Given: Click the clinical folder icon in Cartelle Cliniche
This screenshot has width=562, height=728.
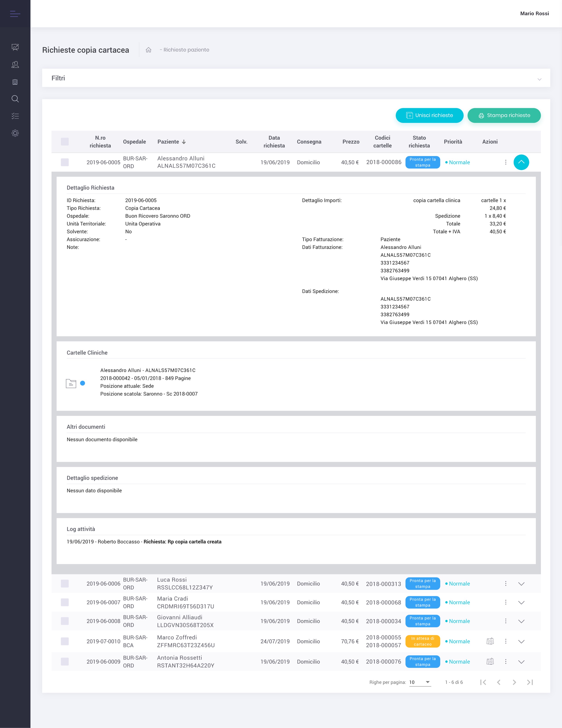Looking at the screenshot, I should [71, 383].
